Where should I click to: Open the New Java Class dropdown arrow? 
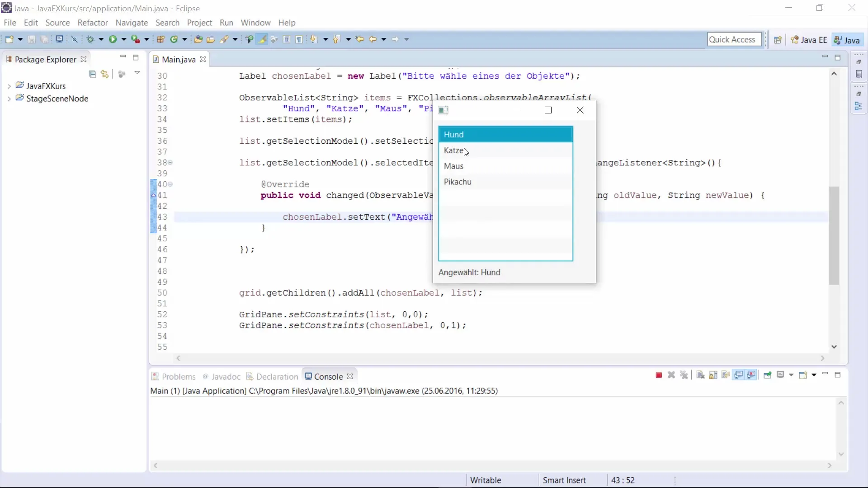click(x=185, y=39)
